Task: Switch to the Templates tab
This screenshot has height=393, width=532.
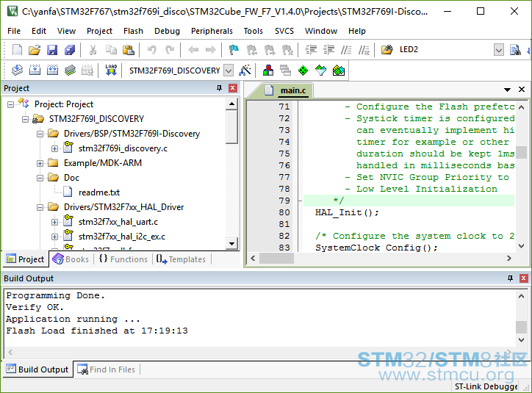Action: (x=181, y=259)
